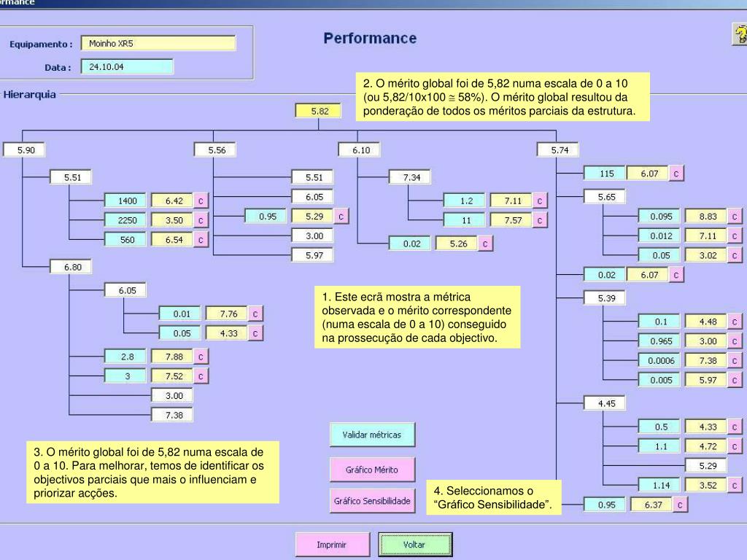Click the Validar métricas button

click(372, 435)
